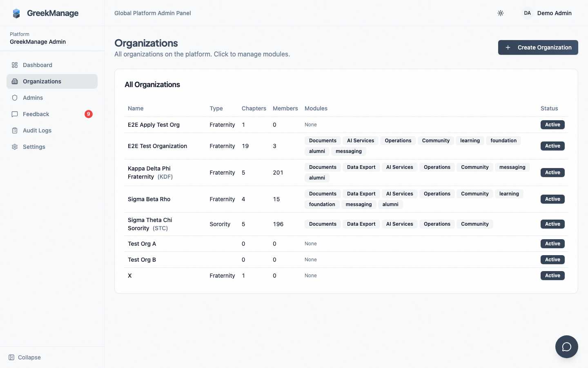Go to the Admins page

tap(52, 98)
